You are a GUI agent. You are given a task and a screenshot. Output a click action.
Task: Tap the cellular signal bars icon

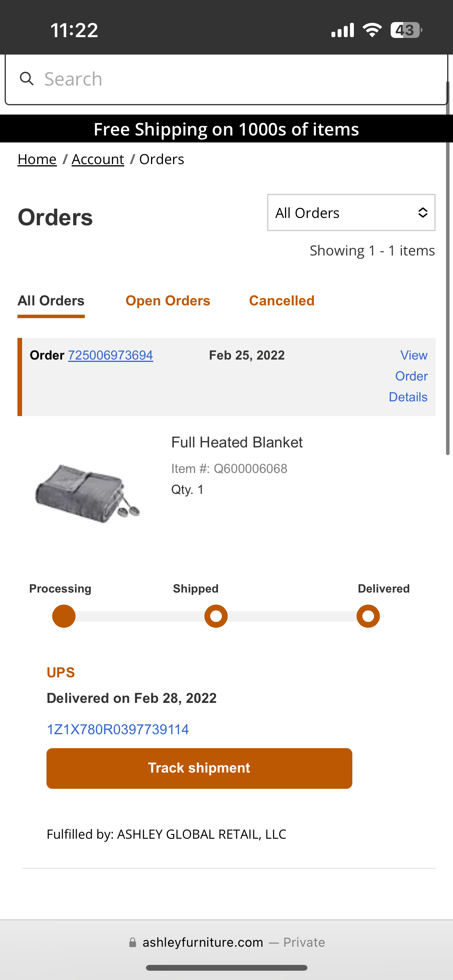343,30
